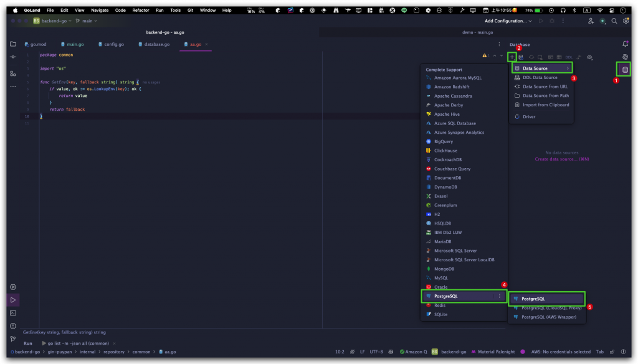Open the Run tool window icon
The height and width of the screenshot is (364, 638).
13,300
